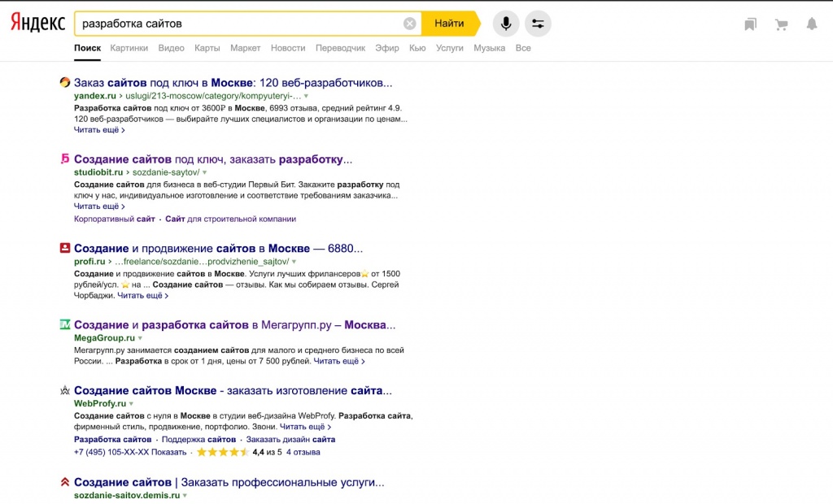Open dropdown arrow beside sozdanie-saitov.demis.ru

tap(185, 495)
